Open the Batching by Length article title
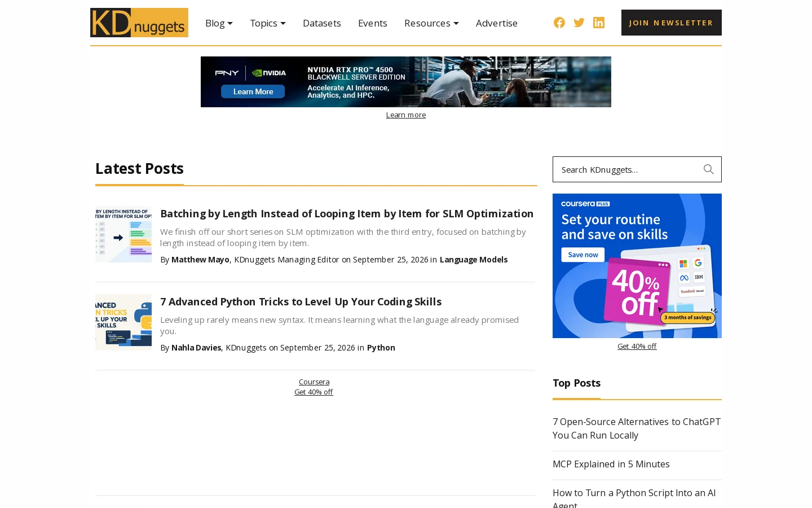 coord(347,213)
